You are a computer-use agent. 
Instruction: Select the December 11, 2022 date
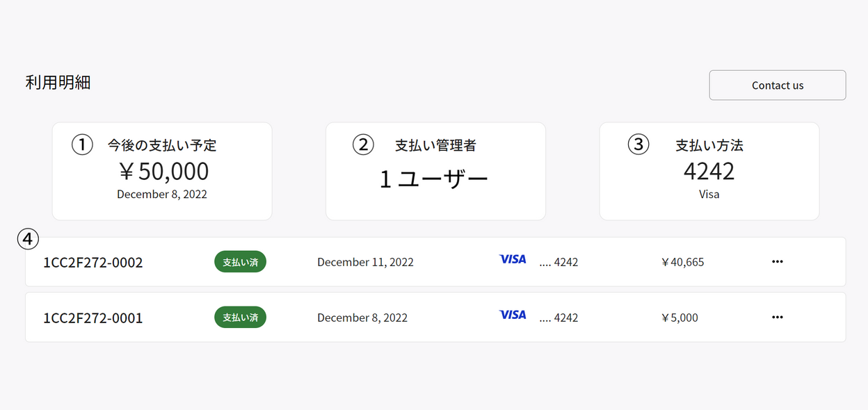coord(365,262)
